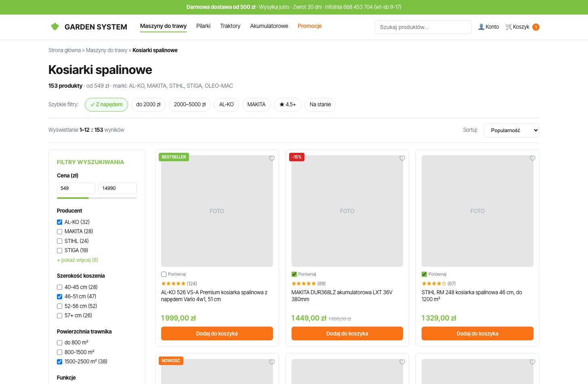588x384 pixels.
Task: Check the 57+ cm (26) width filter
Action: [x=59, y=316]
